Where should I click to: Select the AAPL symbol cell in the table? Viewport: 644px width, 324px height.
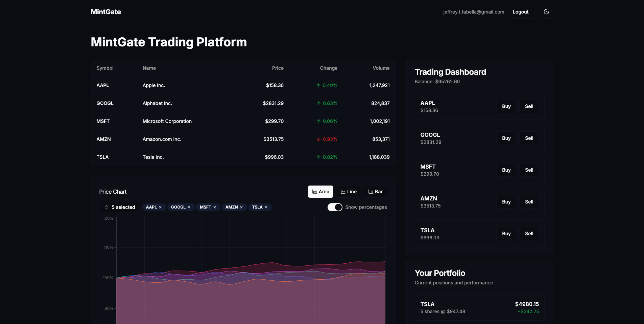[x=103, y=85]
